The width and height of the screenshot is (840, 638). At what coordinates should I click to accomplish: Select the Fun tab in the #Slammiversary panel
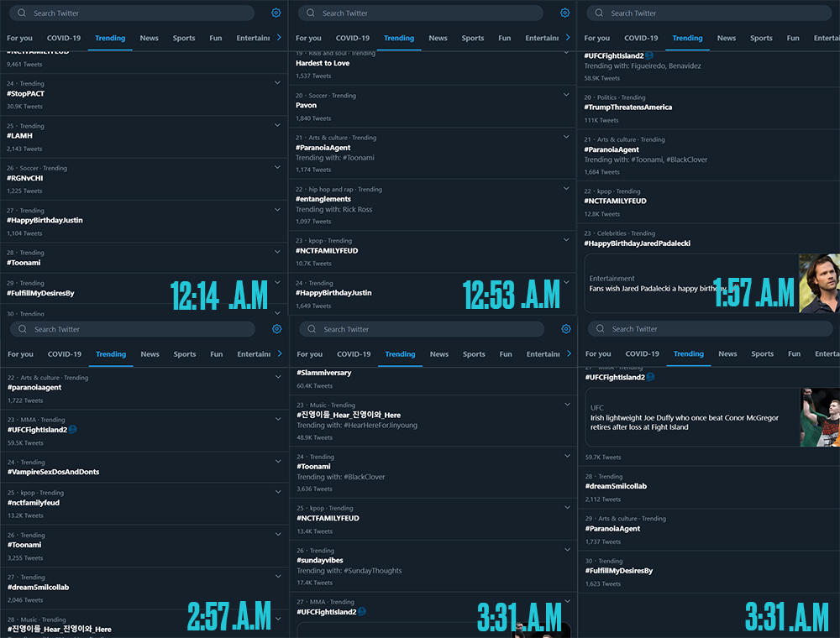click(506, 353)
